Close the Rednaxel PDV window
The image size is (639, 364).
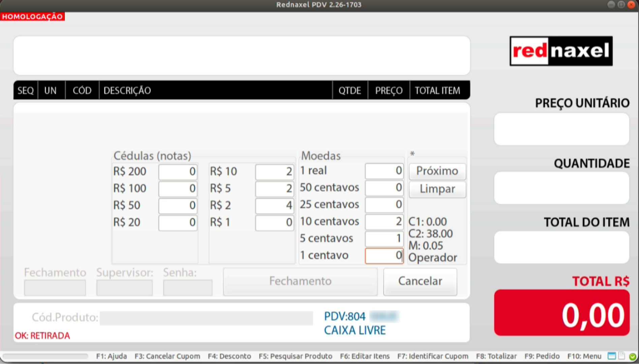(631, 5)
